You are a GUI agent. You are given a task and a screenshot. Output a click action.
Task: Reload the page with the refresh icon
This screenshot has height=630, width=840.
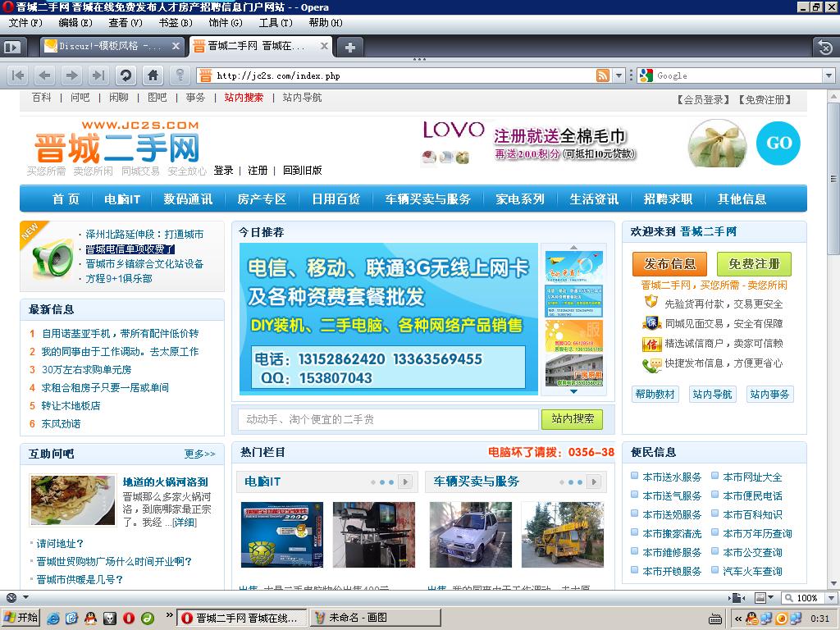click(126, 75)
